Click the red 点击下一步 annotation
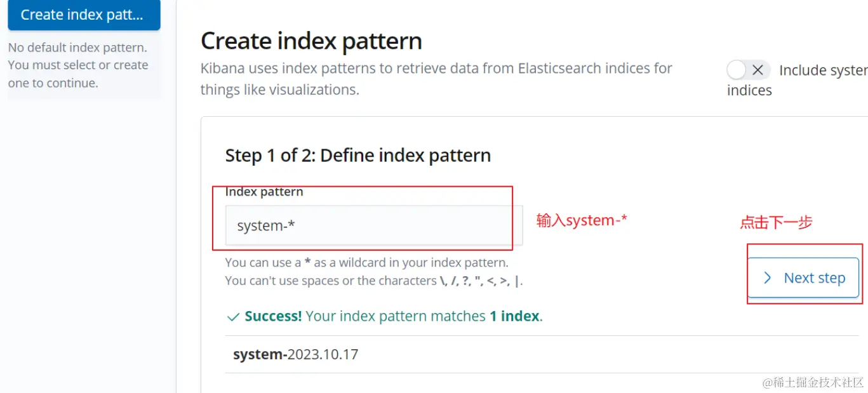 tap(776, 222)
